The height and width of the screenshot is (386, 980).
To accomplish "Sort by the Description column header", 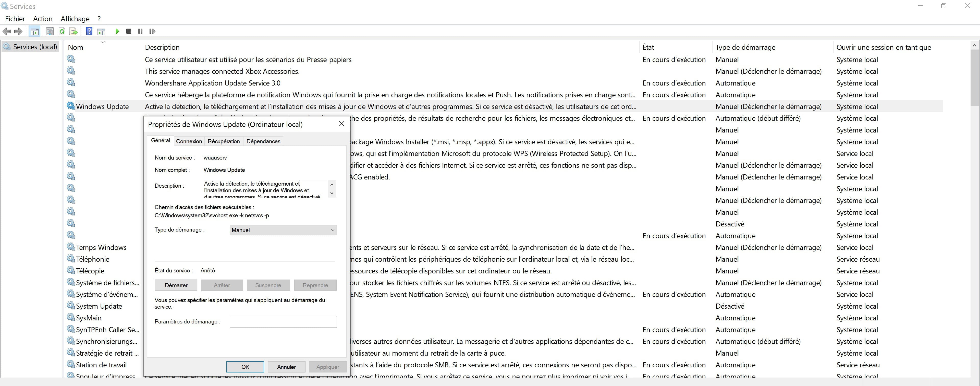I will click(x=390, y=47).
